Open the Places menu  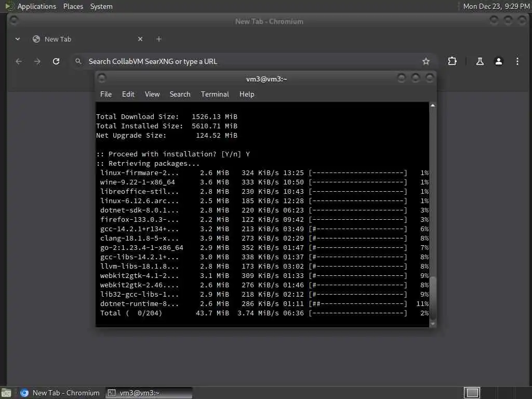[73, 6]
